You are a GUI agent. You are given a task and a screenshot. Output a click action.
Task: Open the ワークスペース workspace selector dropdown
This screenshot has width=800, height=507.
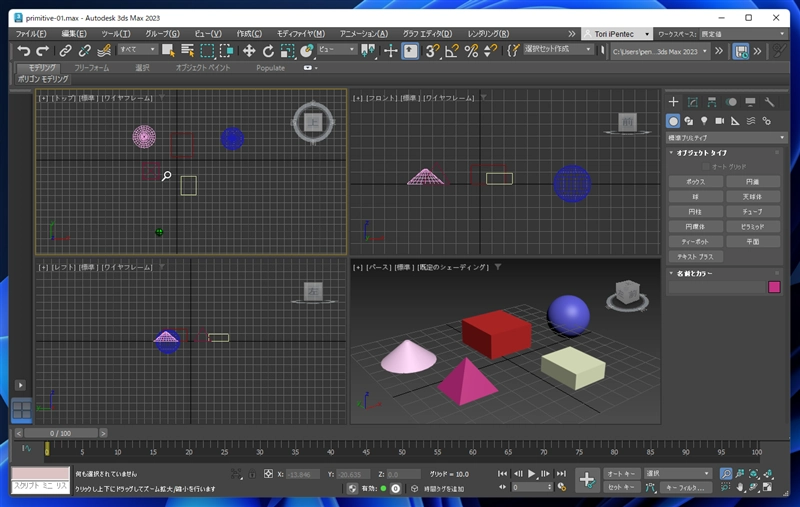coord(743,34)
